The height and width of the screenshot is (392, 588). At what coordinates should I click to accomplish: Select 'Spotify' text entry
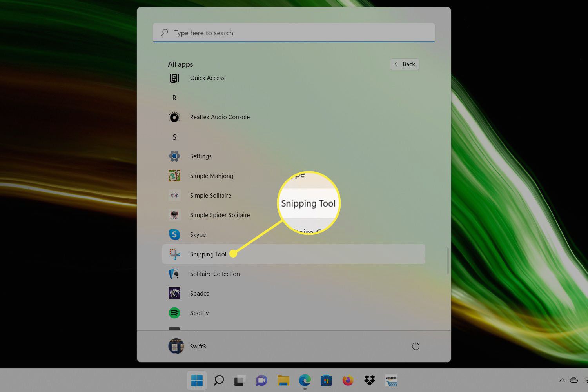pos(199,313)
